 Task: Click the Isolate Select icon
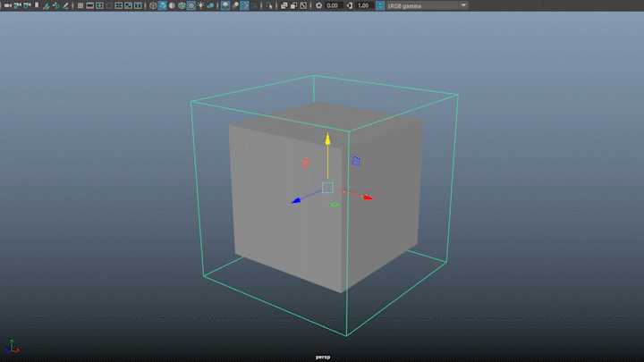coord(269,5)
